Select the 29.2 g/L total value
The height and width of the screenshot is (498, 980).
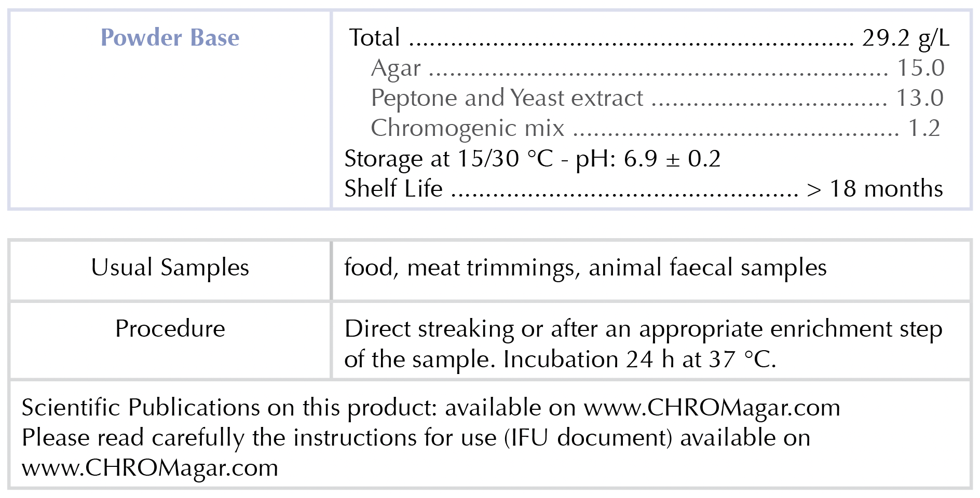tap(905, 38)
